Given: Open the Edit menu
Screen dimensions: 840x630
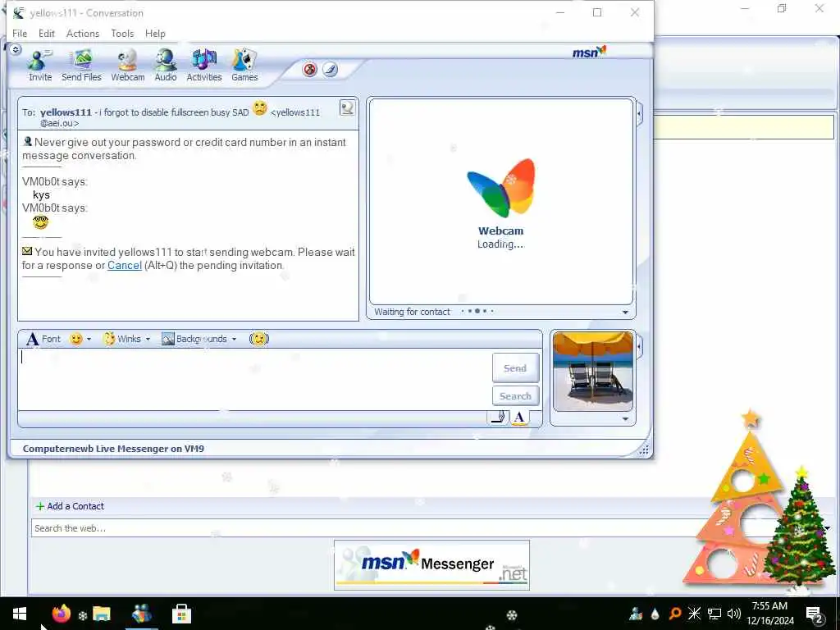Looking at the screenshot, I should pos(47,33).
